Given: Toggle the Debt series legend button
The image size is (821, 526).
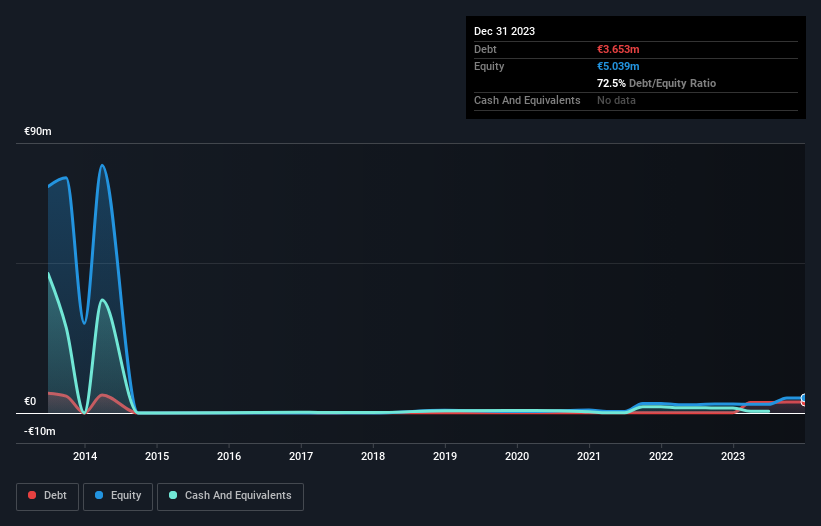Looking at the screenshot, I should (48, 496).
